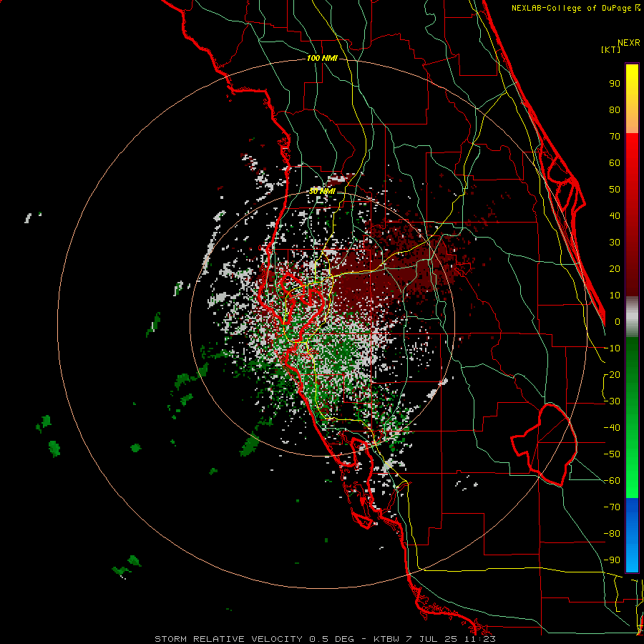Click the NEXR label above the color scale
The width and height of the screenshot is (644, 644).
coord(629,43)
